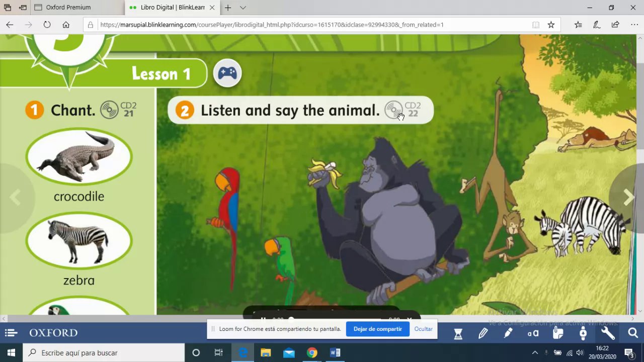Image resolution: width=644 pixels, height=362 pixels.
Task: Open the reading view icon
Action: [x=536, y=25]
